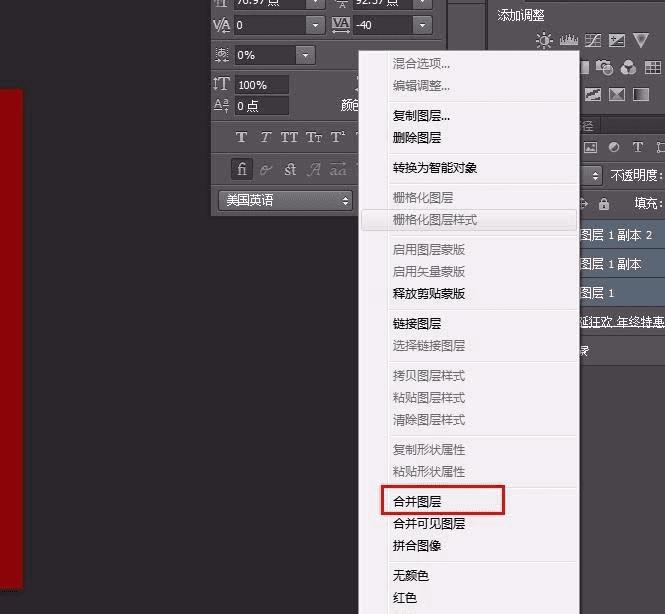The height and width of the screenshot is (614, 665).
Task: Select the Brightness/Contrast adjustment sun icon
Action: [x=544, y=41]
